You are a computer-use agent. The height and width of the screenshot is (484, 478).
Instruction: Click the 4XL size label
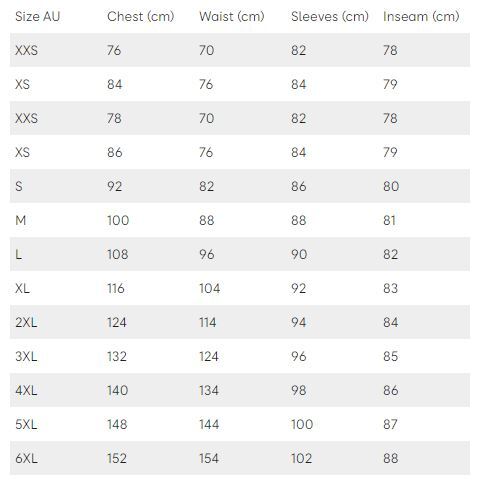pyautogui.click(x=26, y=390)
